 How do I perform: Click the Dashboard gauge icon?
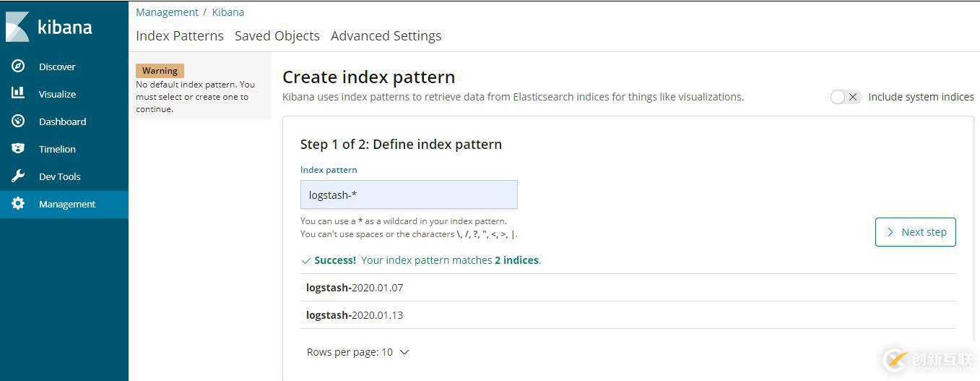click(18, 121)
